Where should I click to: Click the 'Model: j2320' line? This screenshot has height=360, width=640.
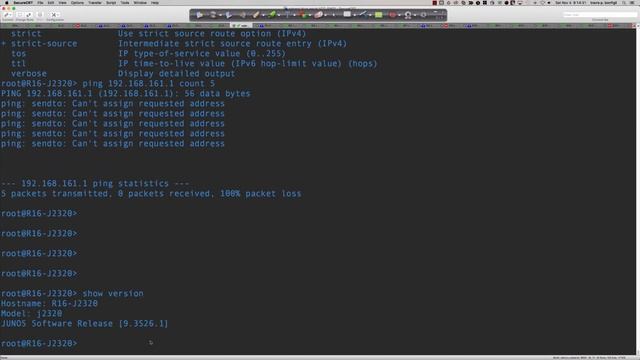coord(31,313)
